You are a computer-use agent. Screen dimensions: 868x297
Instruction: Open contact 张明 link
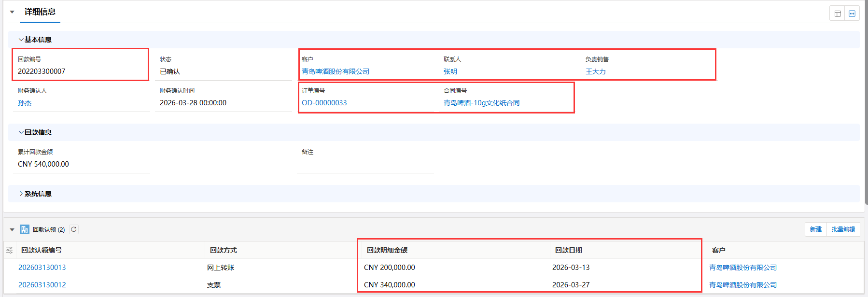[x=450, y=71]
